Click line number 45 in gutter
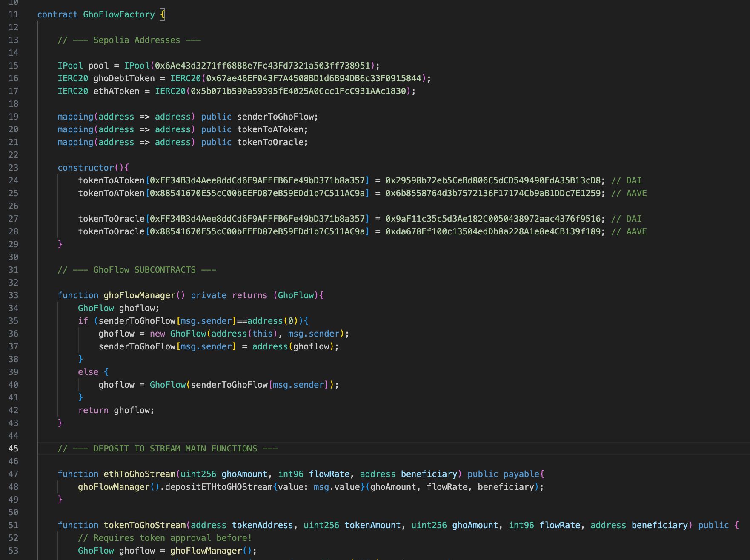 (13, 449)
